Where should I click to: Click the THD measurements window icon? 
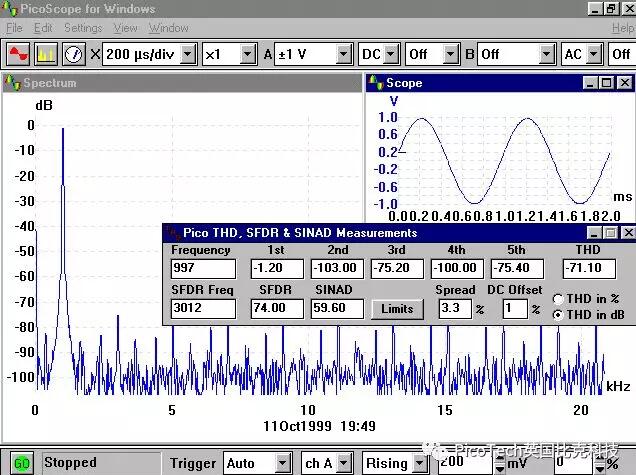coord(172,233)
